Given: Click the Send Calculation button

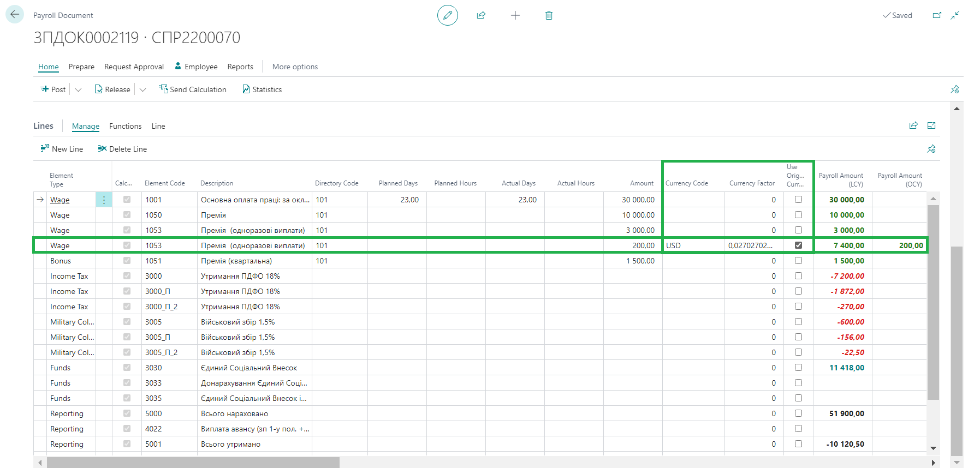Looking at the screenshot, I should pos(193,89).
